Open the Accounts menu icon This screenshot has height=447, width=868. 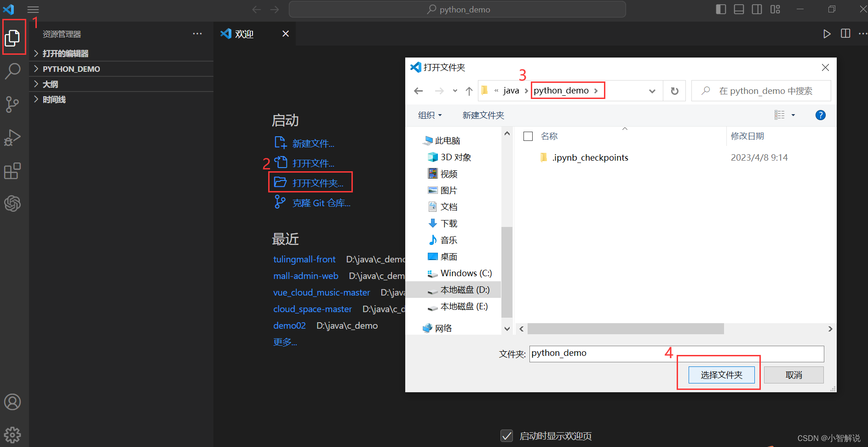[13, 402]
